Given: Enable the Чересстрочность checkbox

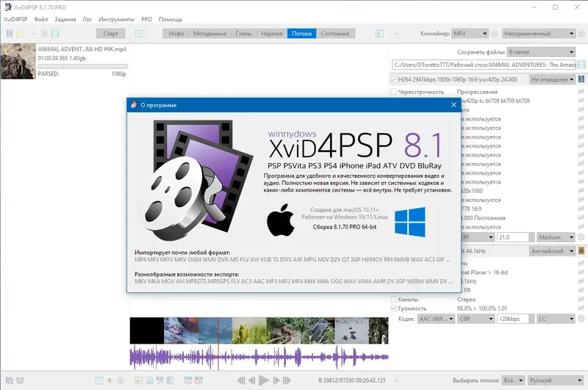Looking at the screenshot, I should pyautogui.click(x=393, y=92).
